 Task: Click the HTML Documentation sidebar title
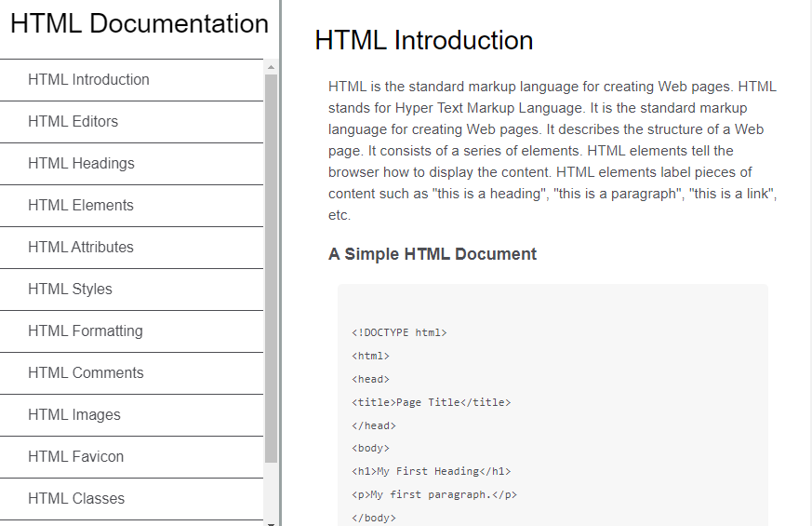tap(140, 24)
